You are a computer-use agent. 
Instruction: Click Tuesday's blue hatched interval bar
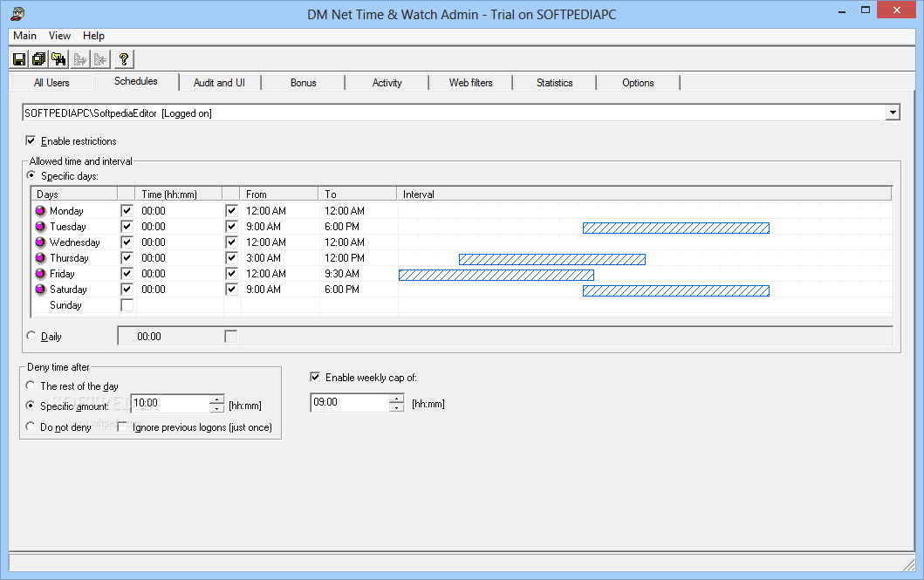point(676,228)
